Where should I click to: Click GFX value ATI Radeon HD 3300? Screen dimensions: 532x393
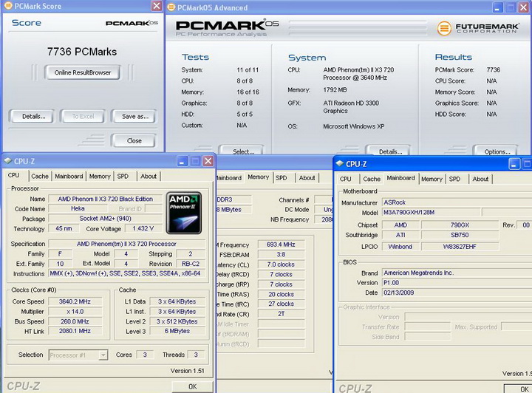tap(351, 107)
